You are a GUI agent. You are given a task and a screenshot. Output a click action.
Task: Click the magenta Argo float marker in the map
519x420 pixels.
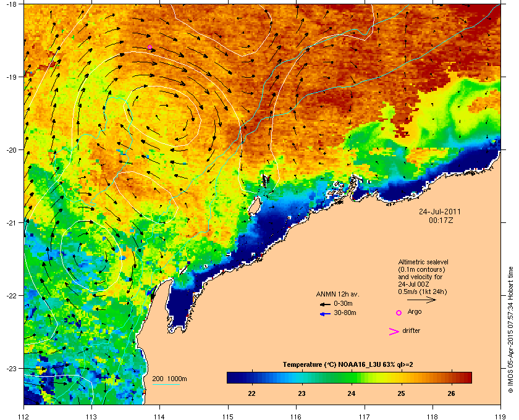tap(150, 48)
